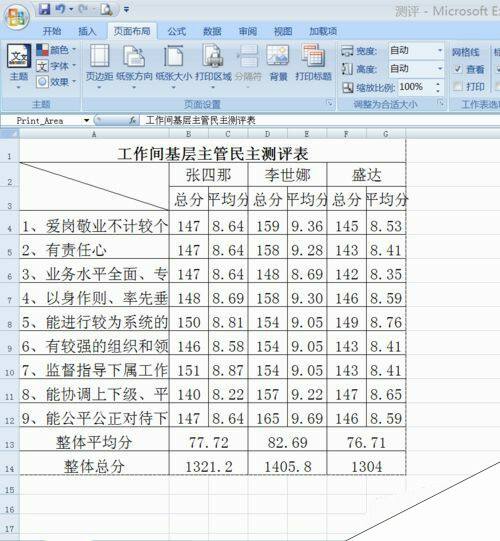Switch to the View (视图) tab
Viewport: 500px width, 541px height.
[x=283, y=31]
